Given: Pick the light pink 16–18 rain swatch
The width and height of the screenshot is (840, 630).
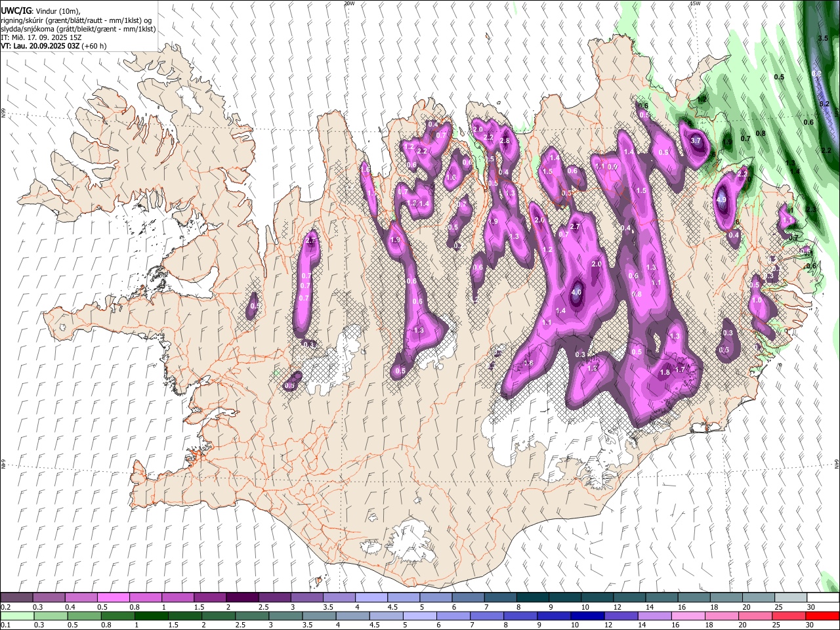Looking at the screenshot, I should [688, 616].
